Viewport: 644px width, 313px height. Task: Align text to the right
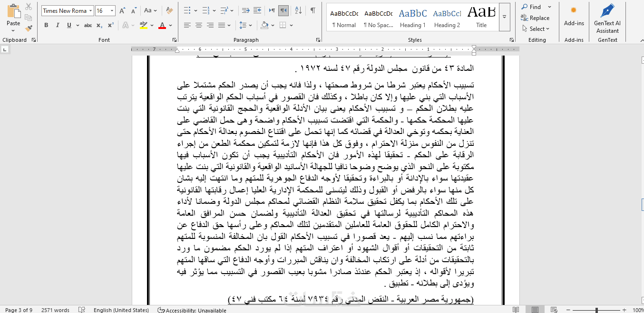pos(210,25)
